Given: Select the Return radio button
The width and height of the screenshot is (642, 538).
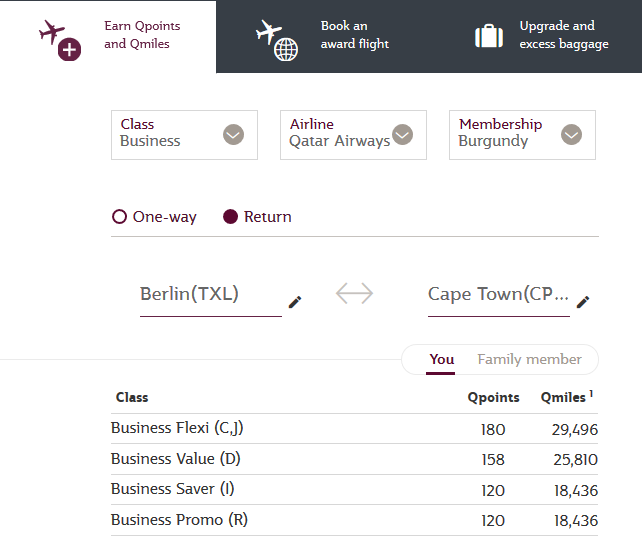Looking at the screenshot, I should [231, 217].
